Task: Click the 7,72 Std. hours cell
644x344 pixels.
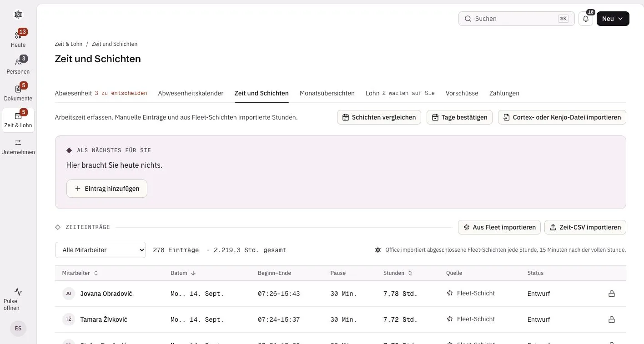Action: (x=400, y=319)
